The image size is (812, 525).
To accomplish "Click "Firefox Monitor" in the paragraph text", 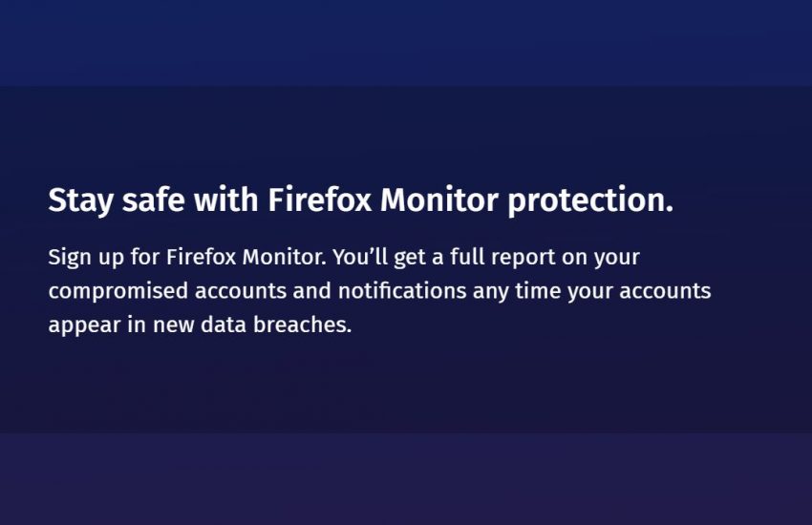I will pyautogui.click(x=245, y=257).
